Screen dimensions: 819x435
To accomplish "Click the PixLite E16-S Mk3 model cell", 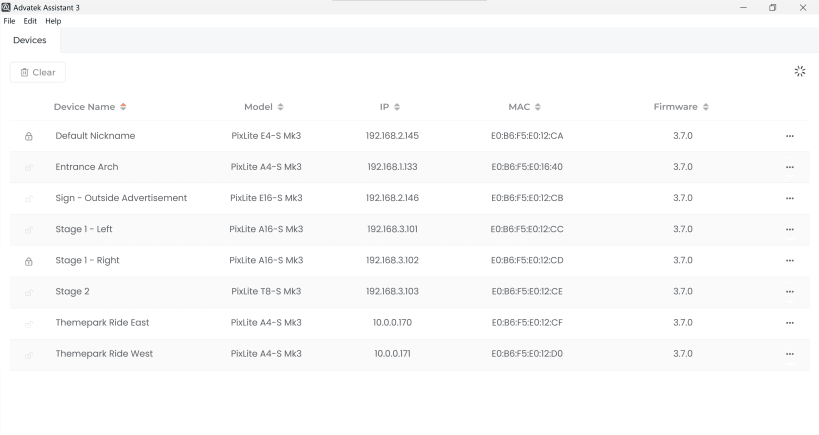I will 266,198.
